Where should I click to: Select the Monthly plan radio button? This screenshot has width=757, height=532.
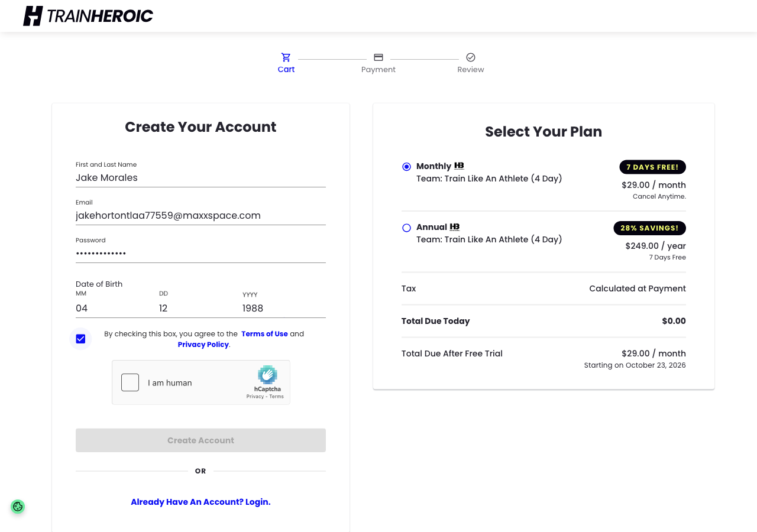[x=406, y=167]
